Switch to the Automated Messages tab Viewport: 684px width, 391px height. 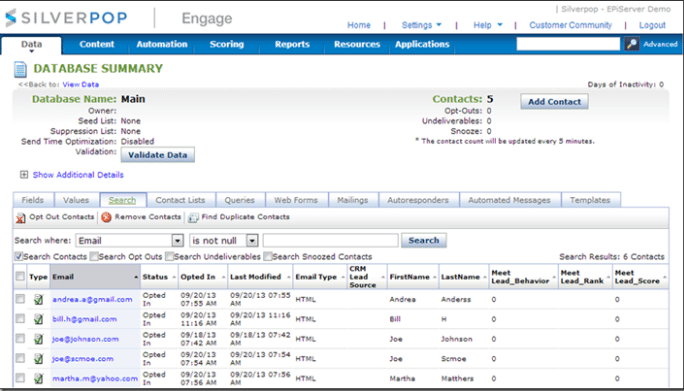(x=509, y=200)
